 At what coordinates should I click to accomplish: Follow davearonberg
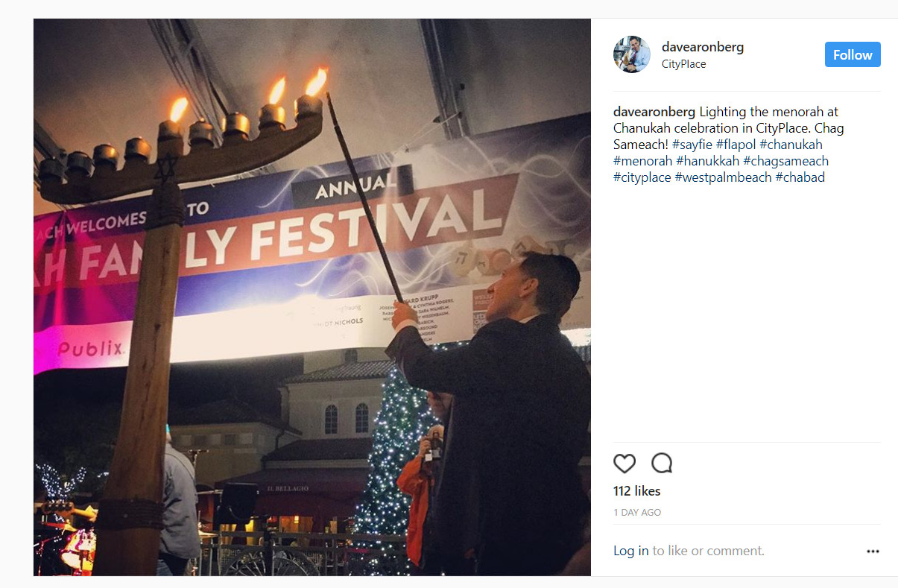click(853, 54)
